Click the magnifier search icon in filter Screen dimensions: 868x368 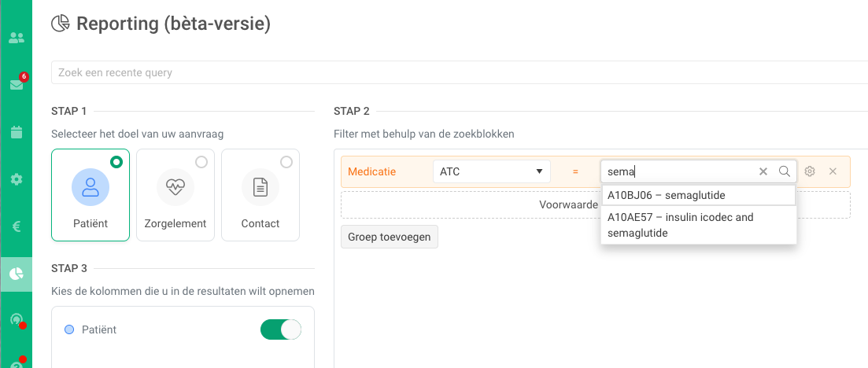784,171
